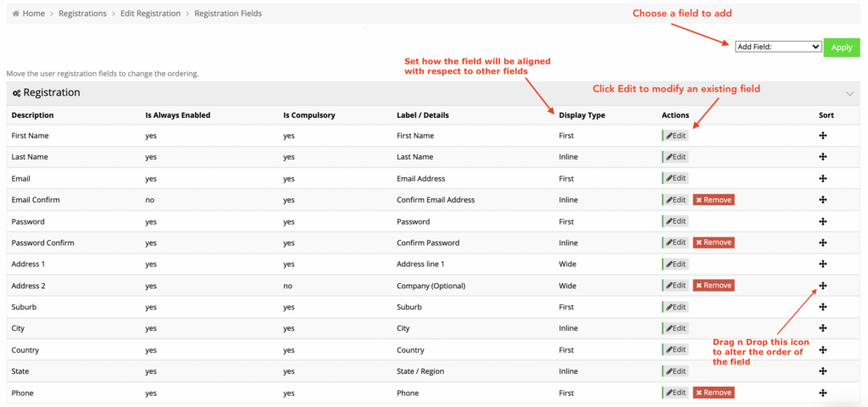
Task: Edit the State field
Action: (x=676, y=371)
